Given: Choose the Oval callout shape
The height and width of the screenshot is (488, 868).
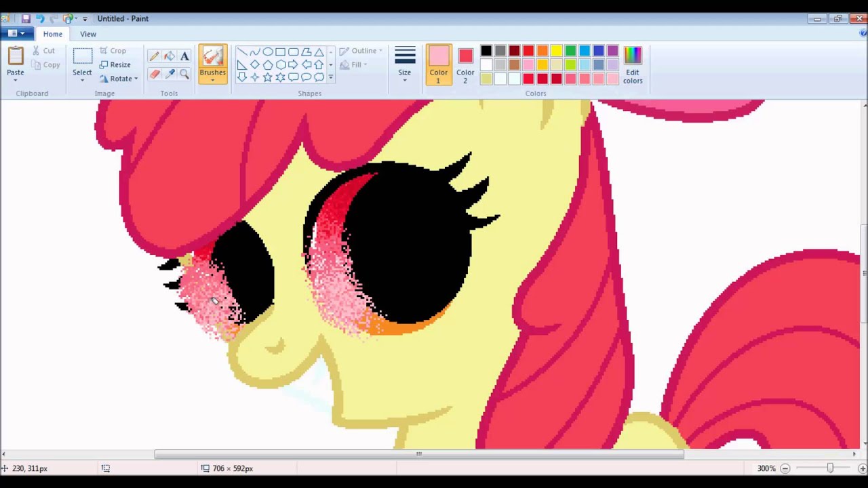Looking at the screenshot, I should tap(306, 77).
